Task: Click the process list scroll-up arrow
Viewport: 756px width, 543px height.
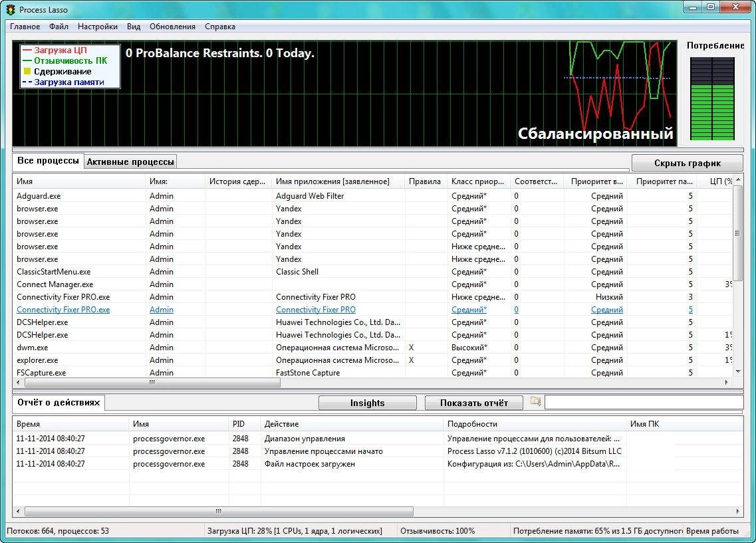Action: (x=737, y=179)
